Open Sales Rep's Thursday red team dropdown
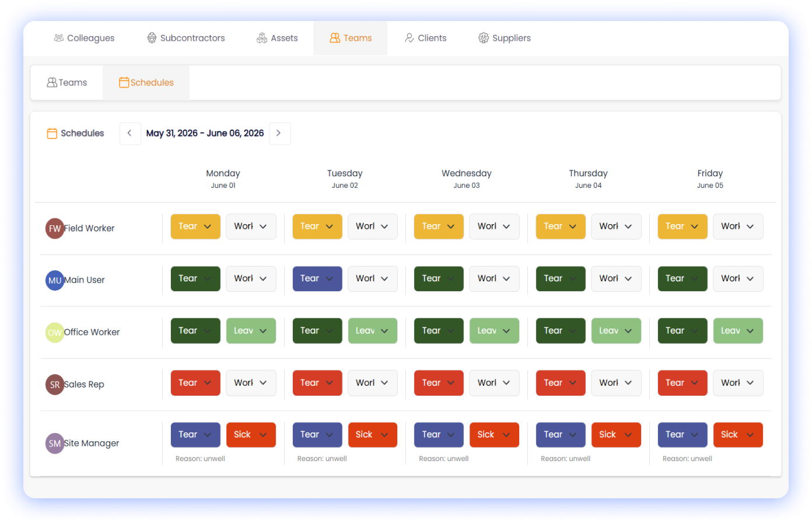Screen dimensions: 812x524 (x=561, y=383)
